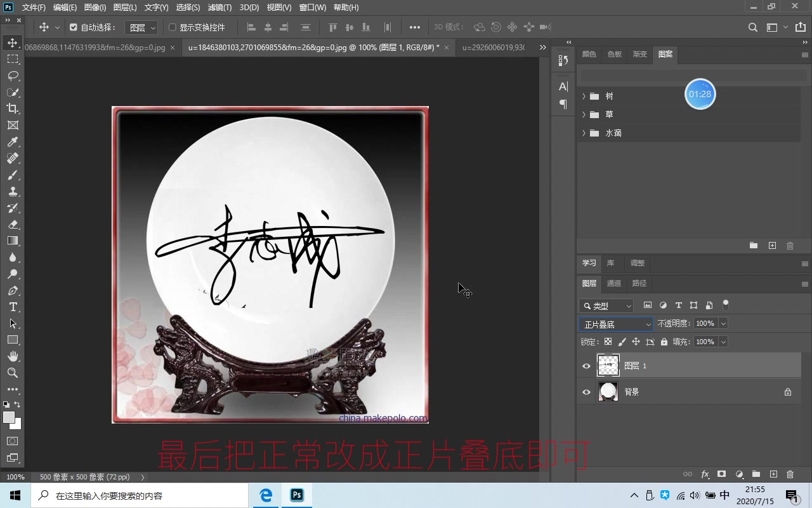Toggle the Auto-Select checkbox
This screenshot has width=812, height=508.
[x=73, y=27]
